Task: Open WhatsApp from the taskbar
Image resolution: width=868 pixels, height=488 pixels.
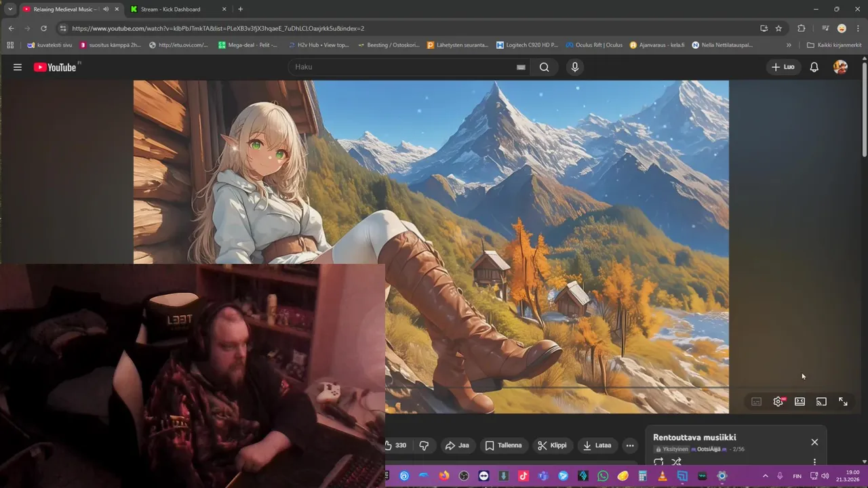Action: click(x=604, y=476)
